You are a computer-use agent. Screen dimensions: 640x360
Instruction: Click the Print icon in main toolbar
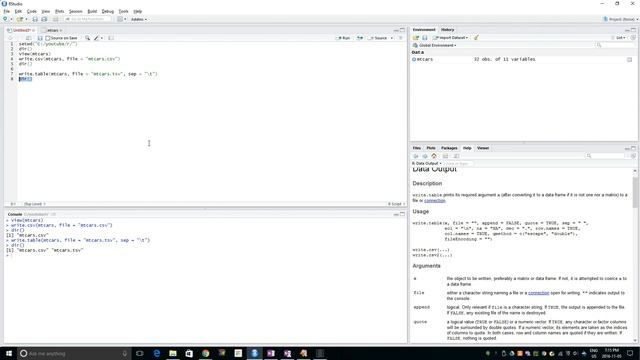(56, 19)
